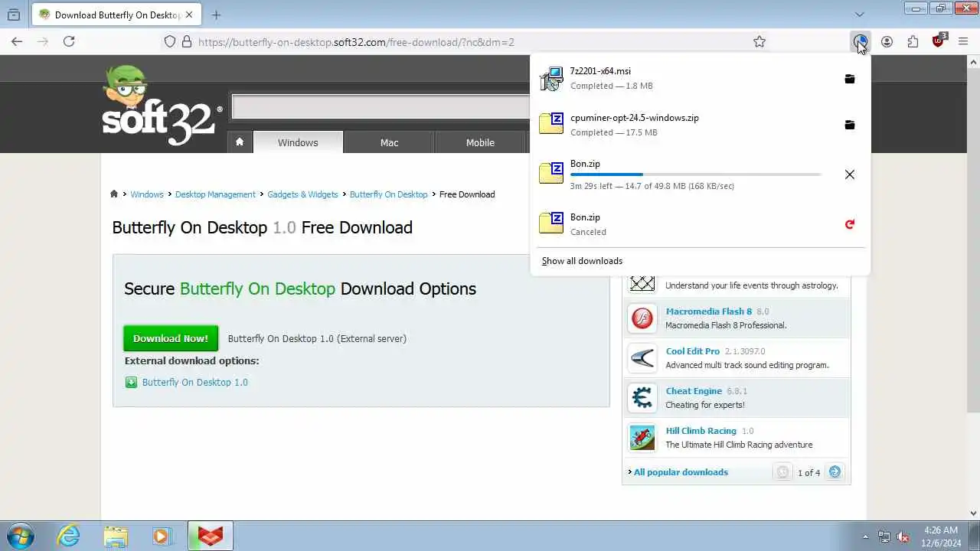
Task: Open folder for cpuminer-opt-24.5-windows.zip download
Action: point(849,125)
